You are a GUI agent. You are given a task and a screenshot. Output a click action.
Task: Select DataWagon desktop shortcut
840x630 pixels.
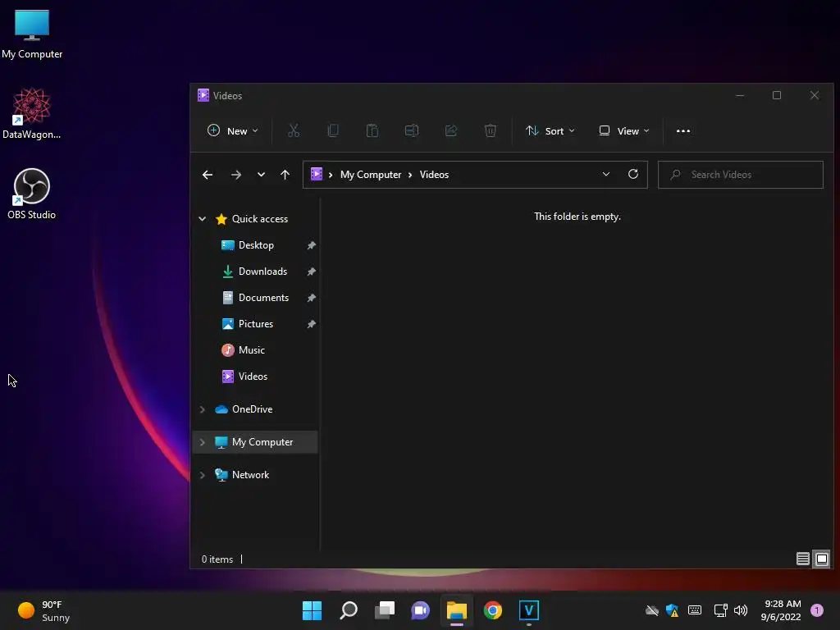[32, 113]
